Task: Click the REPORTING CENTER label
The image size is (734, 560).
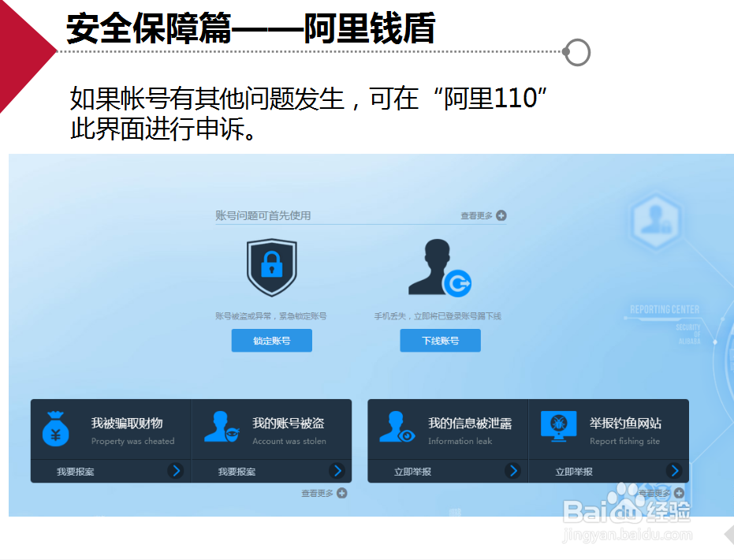Action: point(665,309)
